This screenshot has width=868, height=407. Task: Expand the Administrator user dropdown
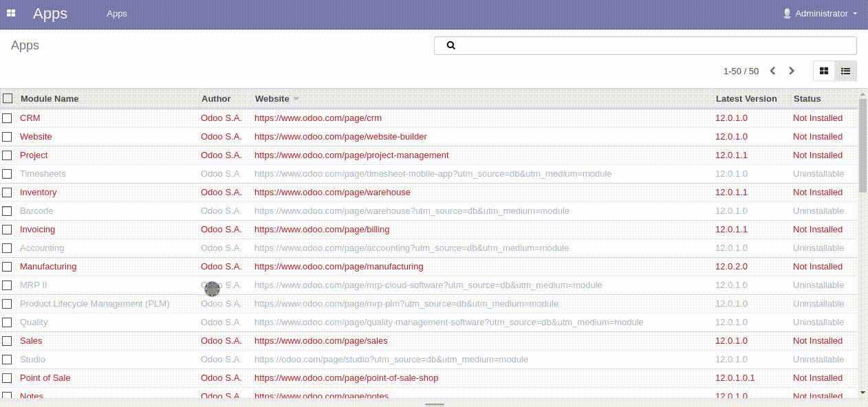(854, 14)
